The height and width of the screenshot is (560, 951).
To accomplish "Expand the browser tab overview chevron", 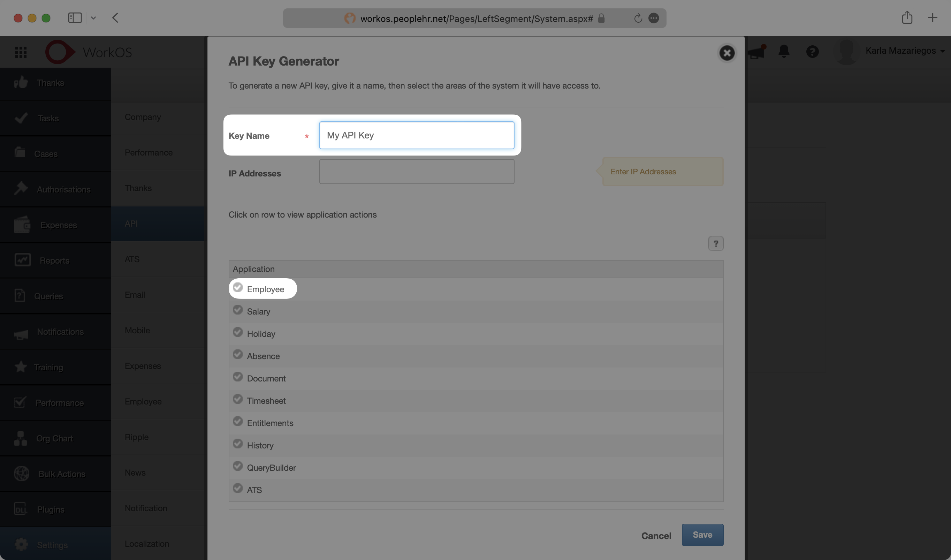I will coord(94,18).
